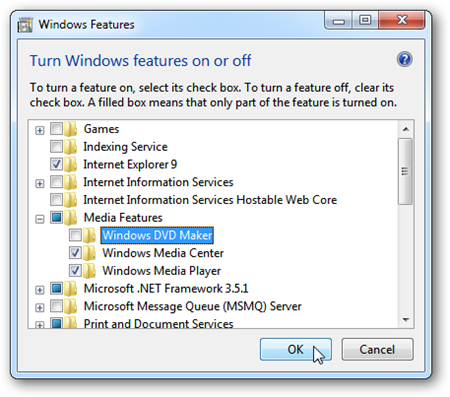Click the Windows Media Player folder icon
450x397 pixels.
pyautogui.click(x=89, y=271)
